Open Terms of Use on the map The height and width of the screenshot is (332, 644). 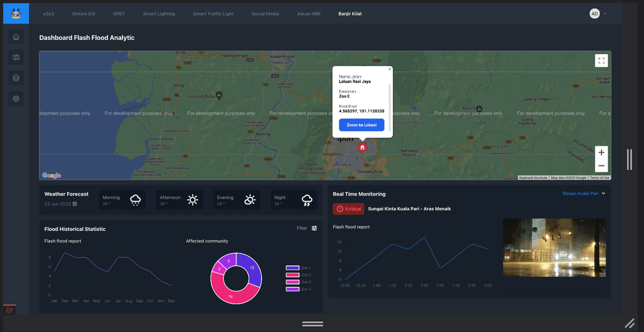coord(599,177)
